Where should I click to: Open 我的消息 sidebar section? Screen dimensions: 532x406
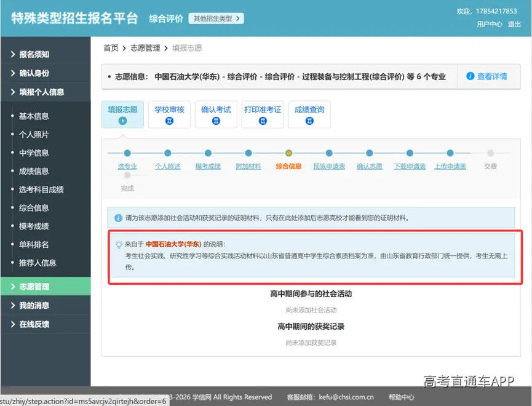[46, 305]
